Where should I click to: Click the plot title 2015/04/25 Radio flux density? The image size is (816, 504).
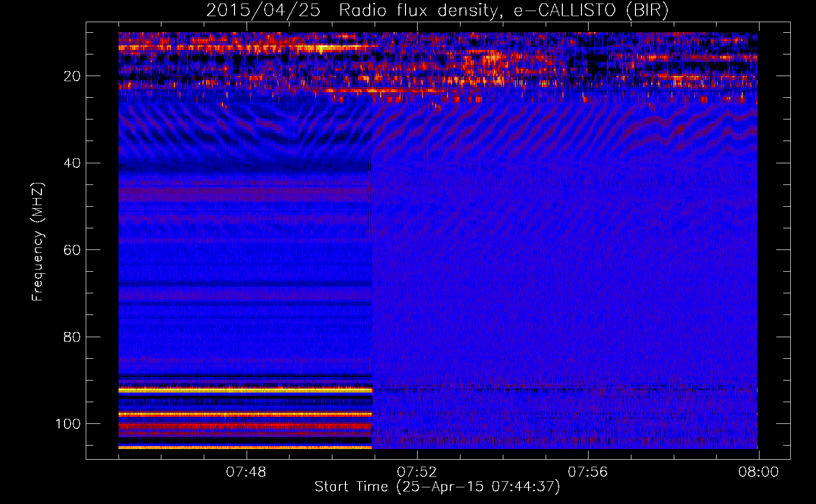coord(437,11)
